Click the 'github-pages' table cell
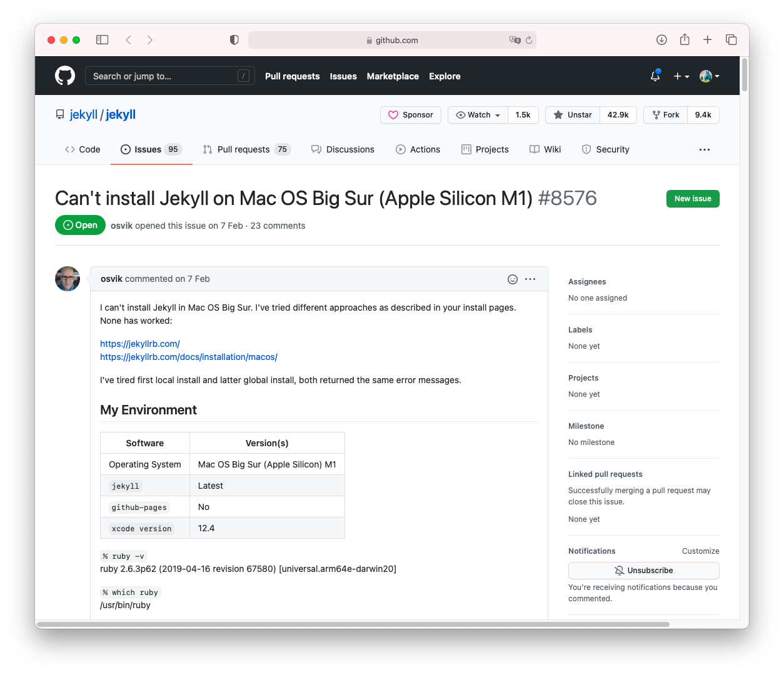This screenshot has height=675, width=784. [145, 507]
